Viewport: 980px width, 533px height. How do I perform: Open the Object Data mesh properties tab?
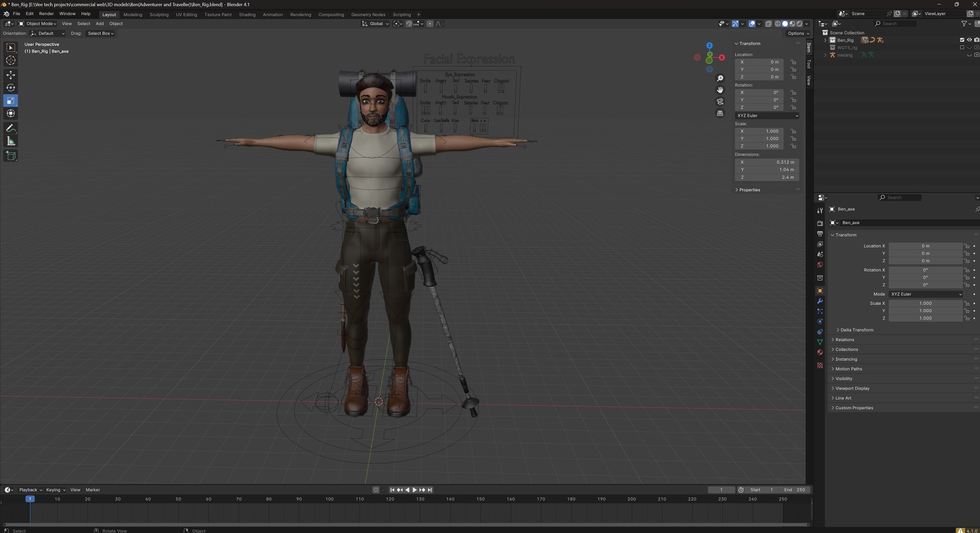(820, 342)
